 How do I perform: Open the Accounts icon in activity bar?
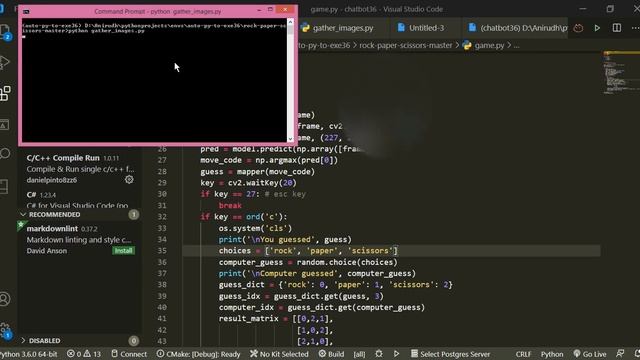[x=5, y=299]
